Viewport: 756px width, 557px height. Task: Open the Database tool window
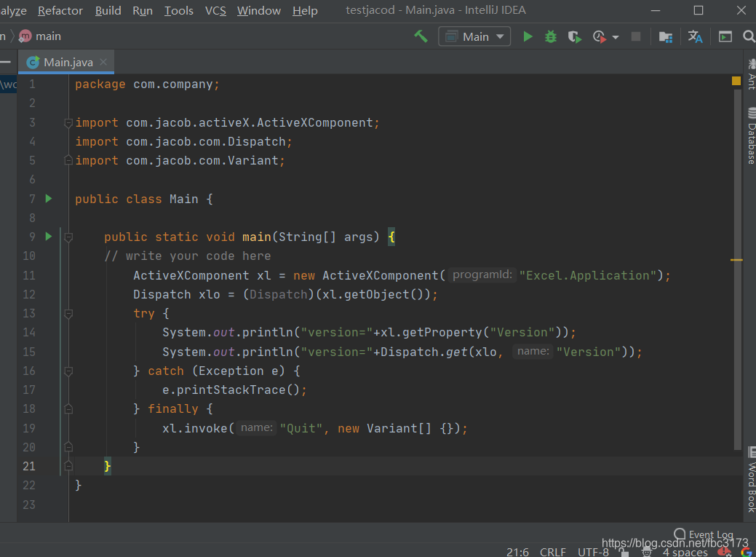pyautogui.click(x=751, y=136)
